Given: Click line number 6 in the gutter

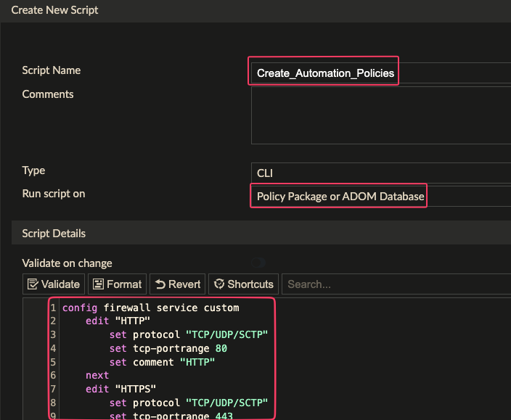Looking at the screenshot, I should click(53, 375).
